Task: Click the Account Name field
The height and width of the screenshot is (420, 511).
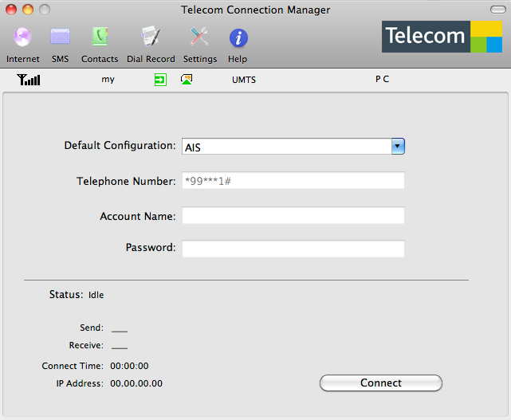Action: 293,215
